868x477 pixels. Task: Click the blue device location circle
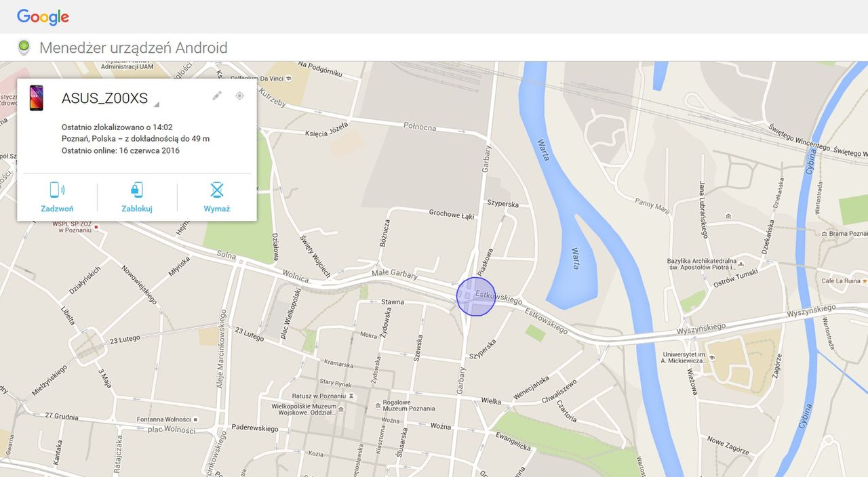pos(476,296)
